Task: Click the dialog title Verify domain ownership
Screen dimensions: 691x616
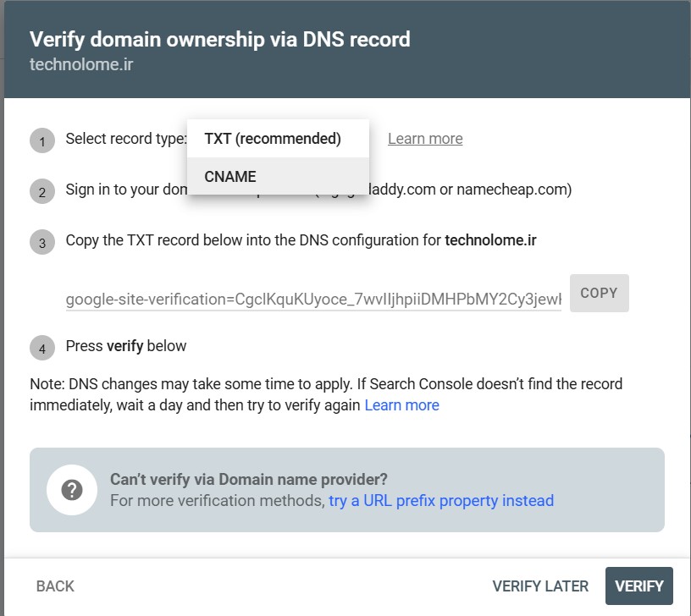Action: [x=220, y=39]
